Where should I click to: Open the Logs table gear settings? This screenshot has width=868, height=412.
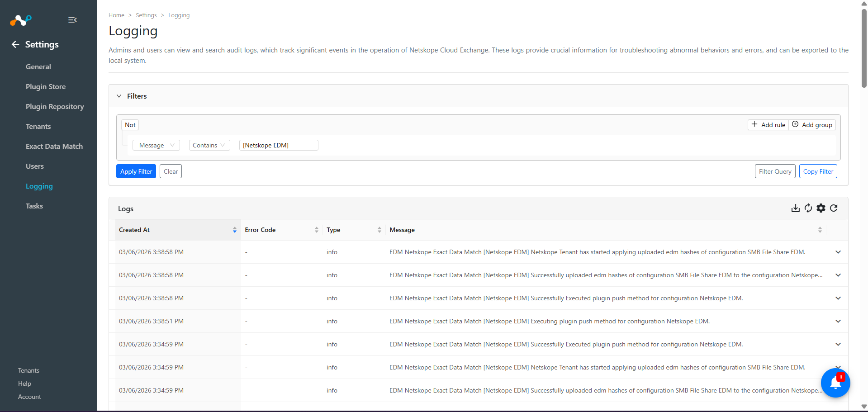coord(821,208)
